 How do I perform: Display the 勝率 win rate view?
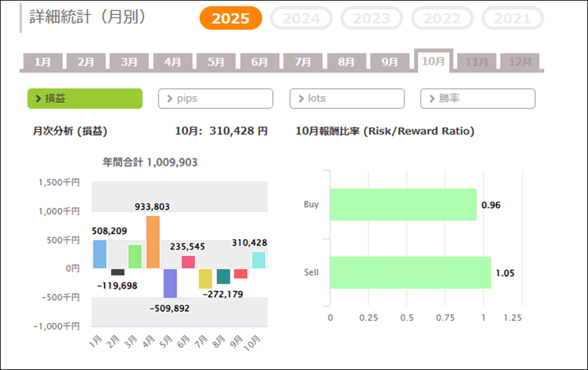click(478, 99)
